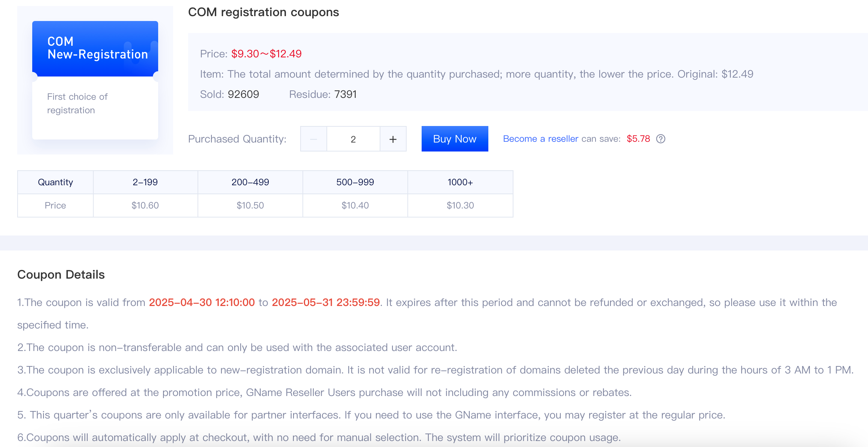Click the $10.60 price cell
The width and height of the screenshot is (868, 447).
145,205
